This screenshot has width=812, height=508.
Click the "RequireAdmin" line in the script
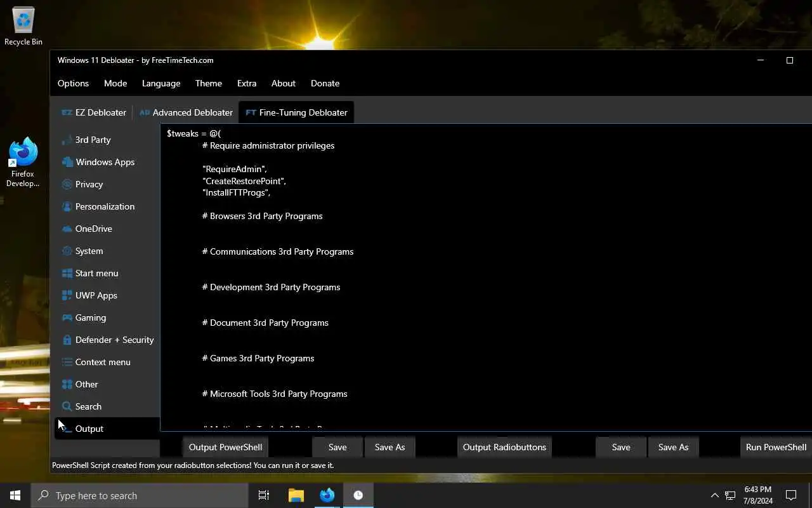coord(234,169)
